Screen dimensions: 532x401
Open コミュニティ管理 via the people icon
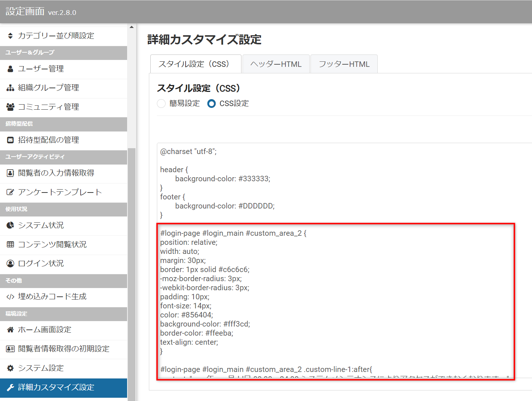(x=10, y=106)
